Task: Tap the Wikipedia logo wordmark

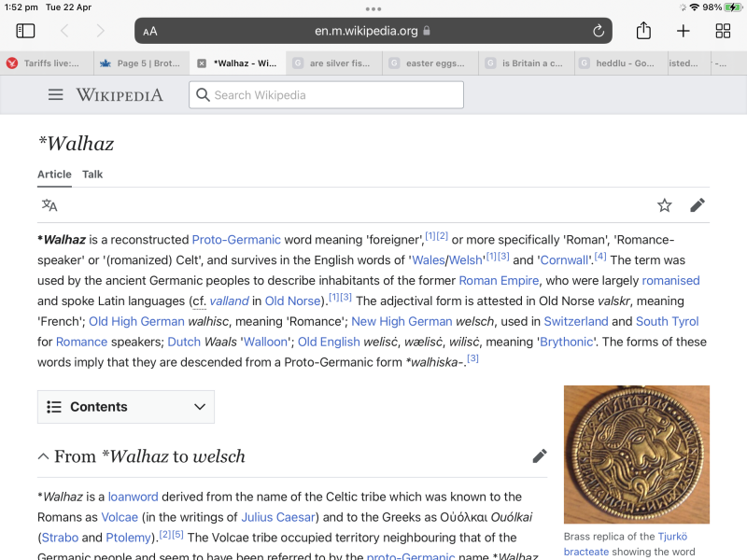Action: [120, 95]
